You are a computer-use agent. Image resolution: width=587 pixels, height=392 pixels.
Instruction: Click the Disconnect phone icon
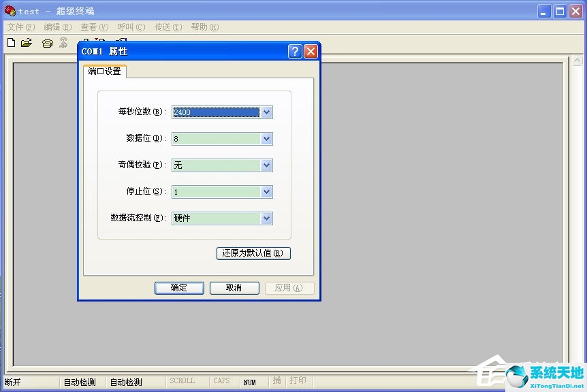[x=65, y=42]
